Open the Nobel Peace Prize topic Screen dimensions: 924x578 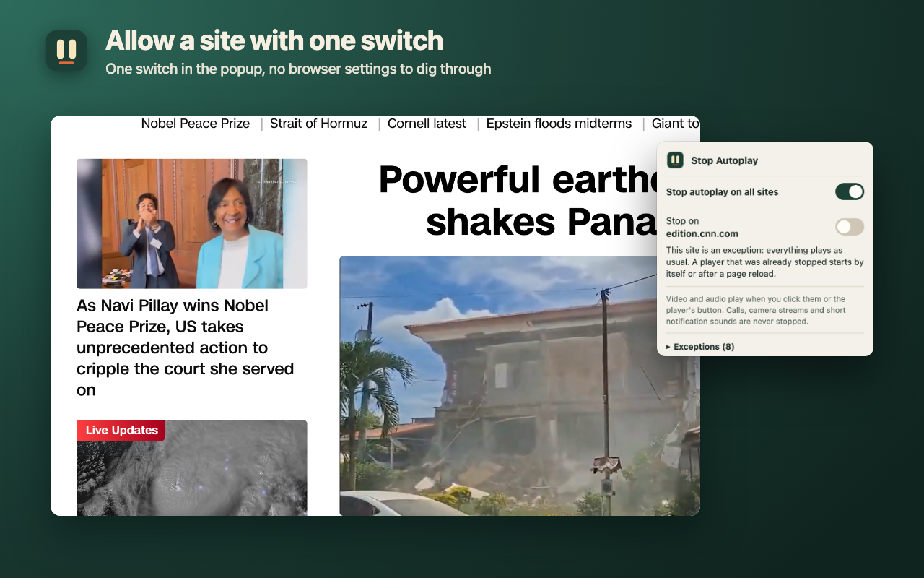[x=196, y=124]
